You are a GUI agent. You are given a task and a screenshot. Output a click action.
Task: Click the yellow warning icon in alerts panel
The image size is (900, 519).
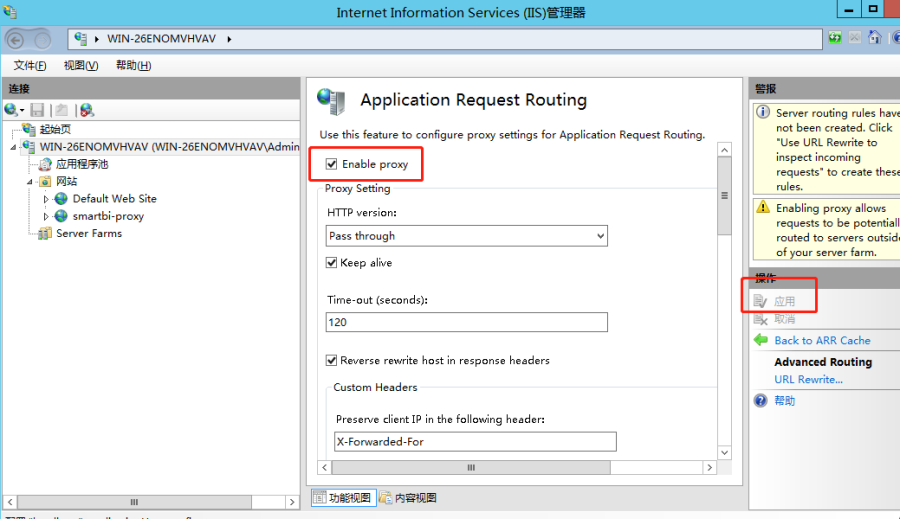tap(763, 207)
